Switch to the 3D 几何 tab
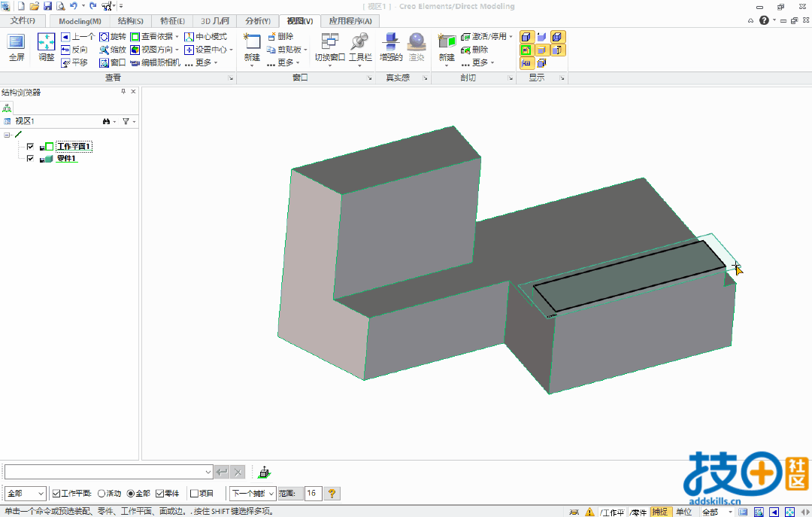The height and width of the screenshot is (517, 812). [x=215, y=21]
